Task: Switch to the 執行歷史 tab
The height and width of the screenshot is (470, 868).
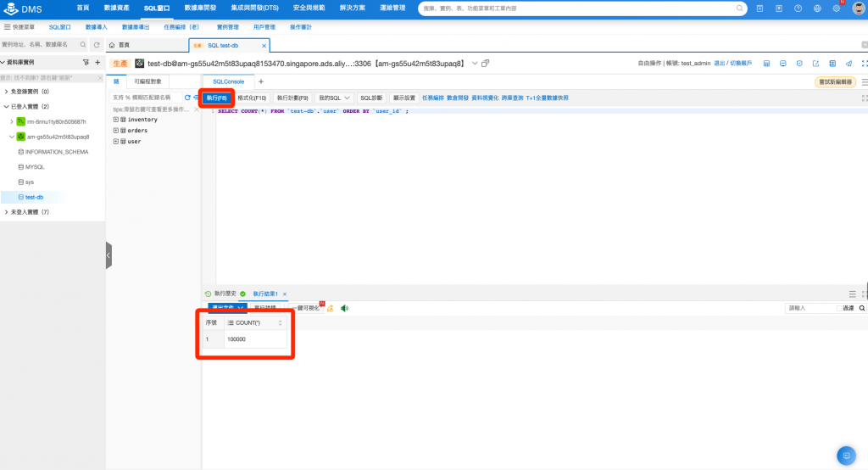Action: (x=221, y=294)
